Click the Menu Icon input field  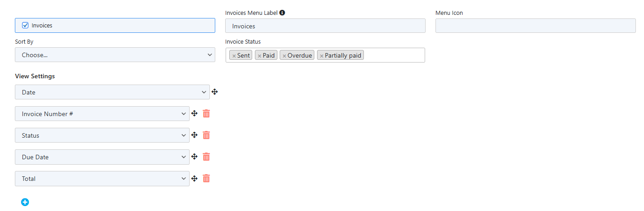pyautogui.click(x=535, y=26)
